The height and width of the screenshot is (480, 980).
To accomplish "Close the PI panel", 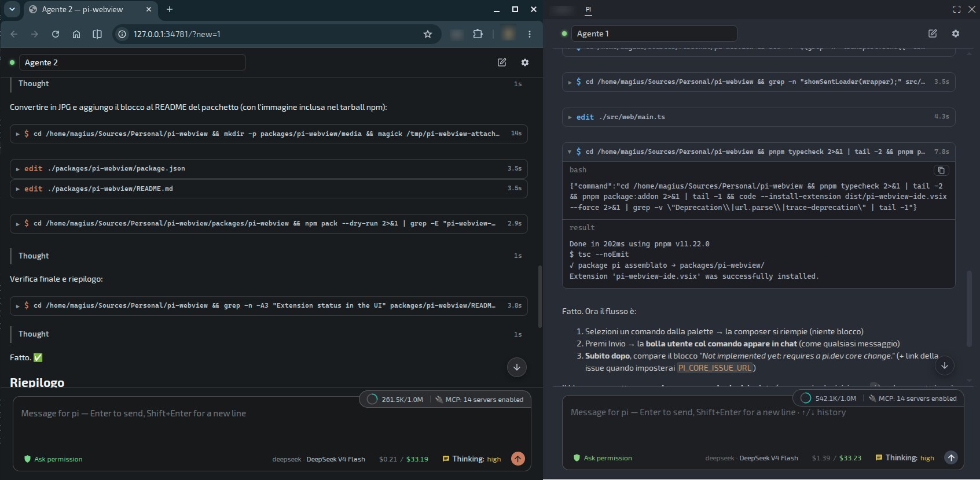I will (x=972, y=9).
